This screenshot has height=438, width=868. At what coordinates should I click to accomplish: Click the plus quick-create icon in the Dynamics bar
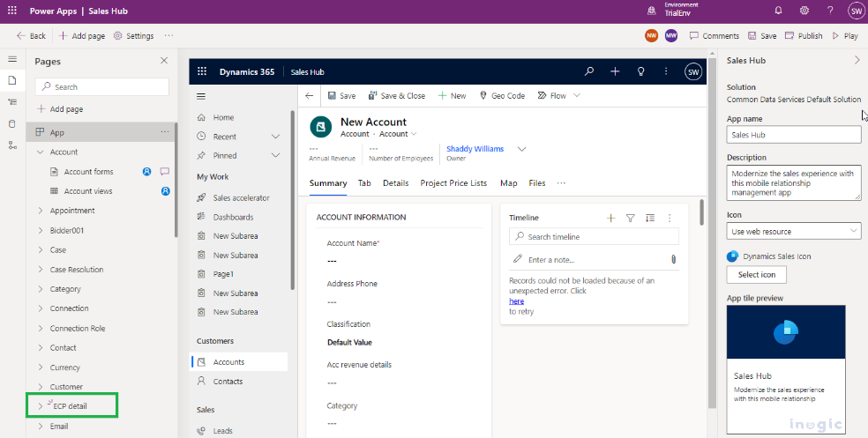tap(615, 71)
